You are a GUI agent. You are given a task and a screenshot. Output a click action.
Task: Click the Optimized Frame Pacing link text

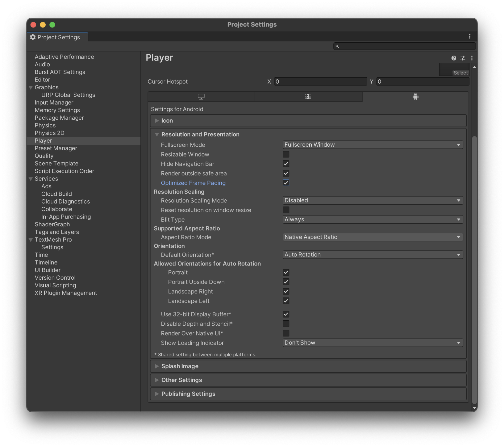pyautogui.click(x=193, y=182)
